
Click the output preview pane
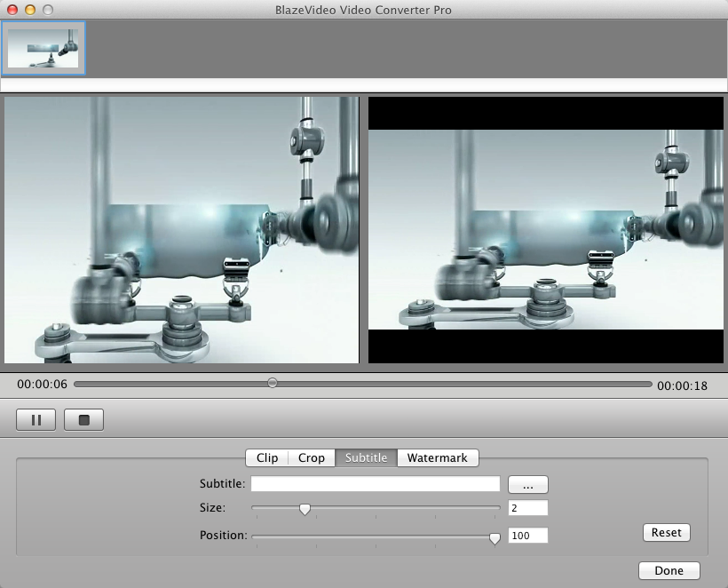coord(546,231)
